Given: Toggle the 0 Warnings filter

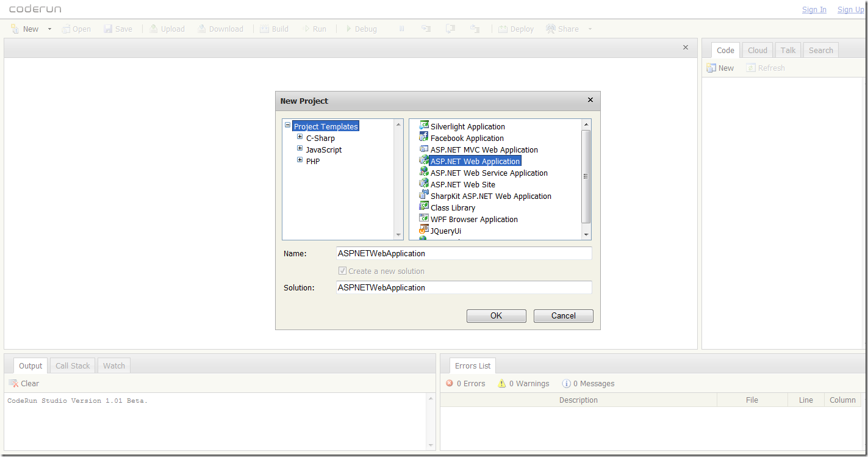Looking at the screenshot, I should pos(523,383).
